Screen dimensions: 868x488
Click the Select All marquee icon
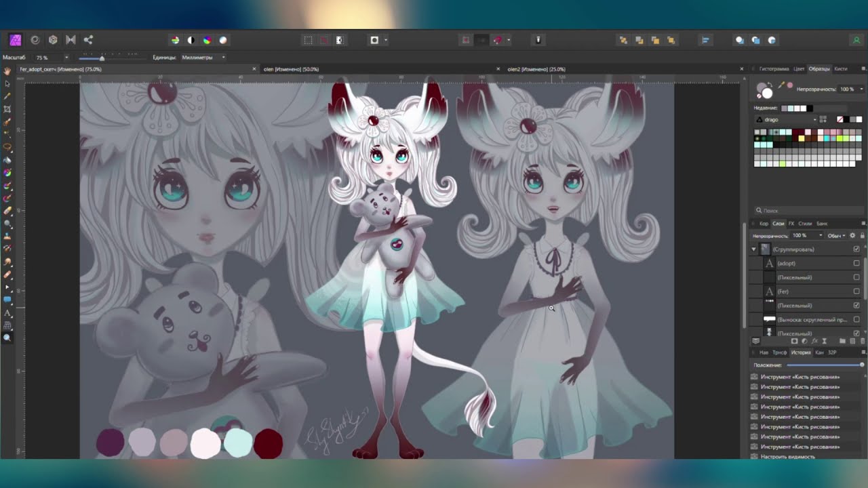tap(308, 40)
